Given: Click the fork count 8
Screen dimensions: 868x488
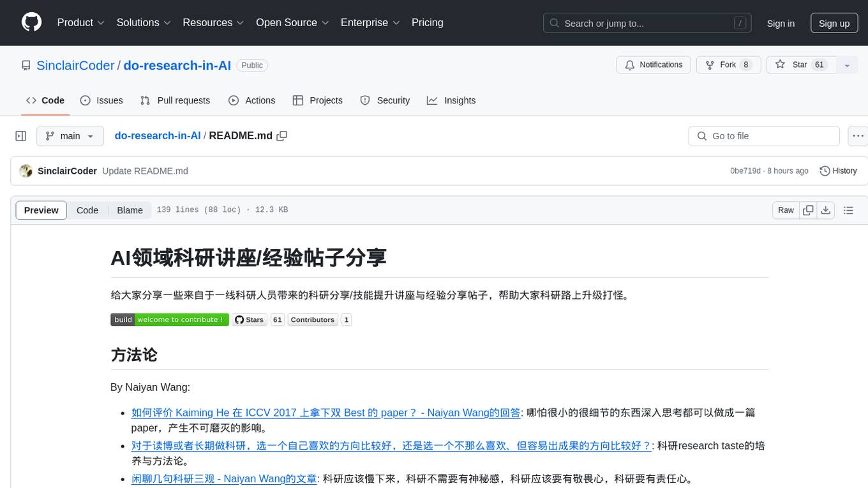Looking at the screenshot, I should click(746, 65).
